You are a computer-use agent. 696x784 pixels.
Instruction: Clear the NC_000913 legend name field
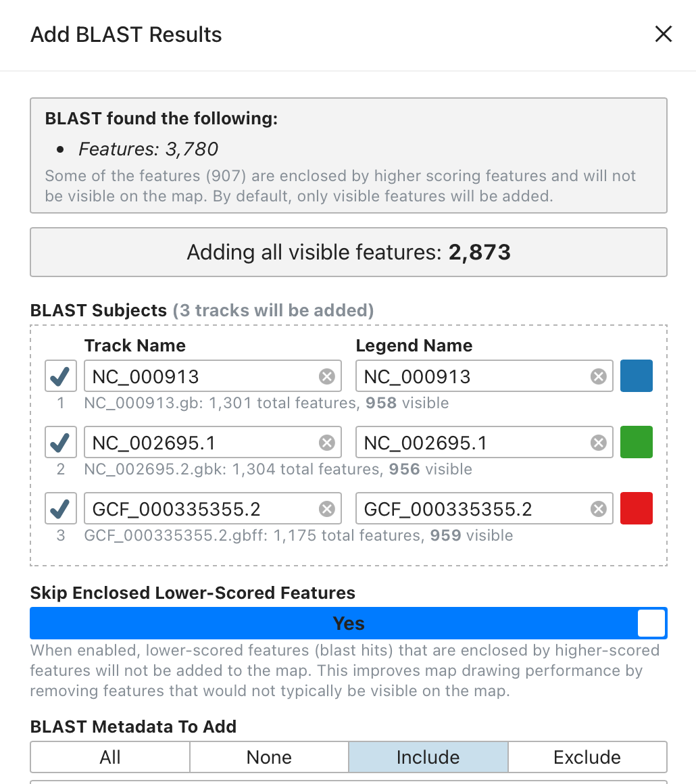[x=599, y=376]
